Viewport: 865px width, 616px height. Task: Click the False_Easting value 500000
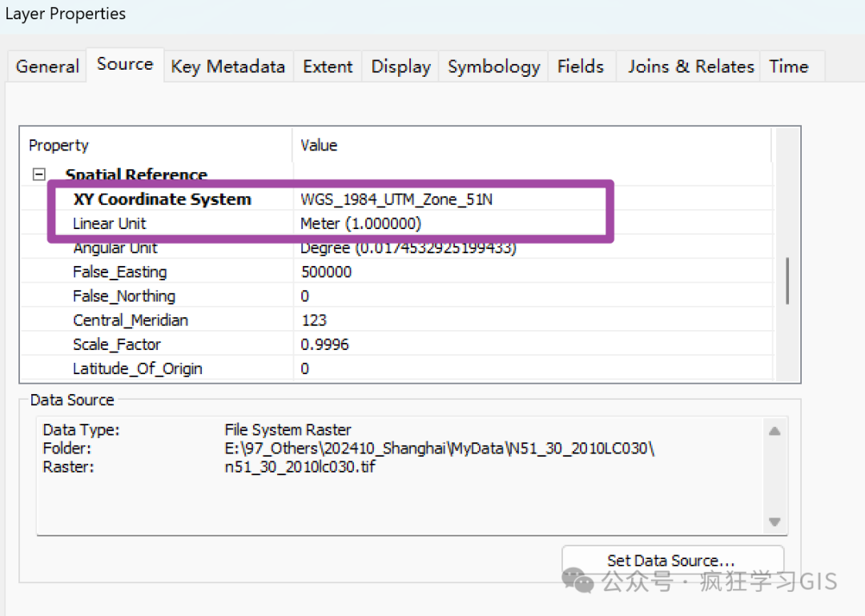(x=326, y=272)
